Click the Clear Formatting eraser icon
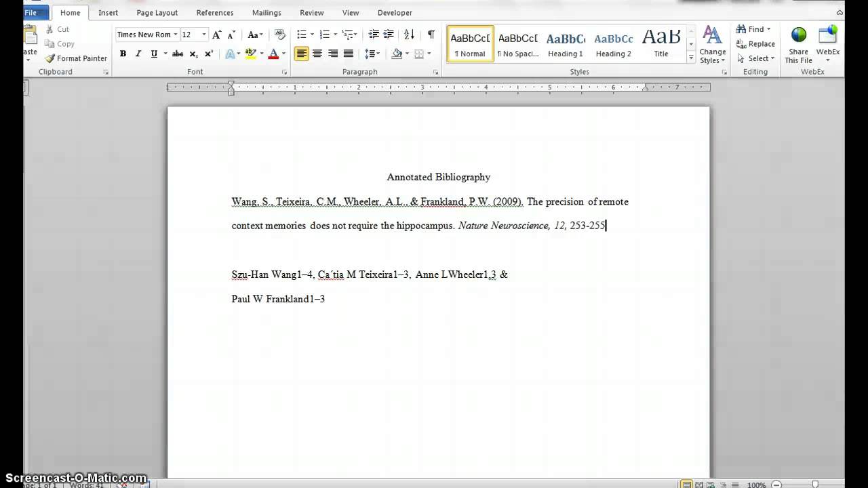The height and width of the screenshot is (488, 868). point(279,35)
